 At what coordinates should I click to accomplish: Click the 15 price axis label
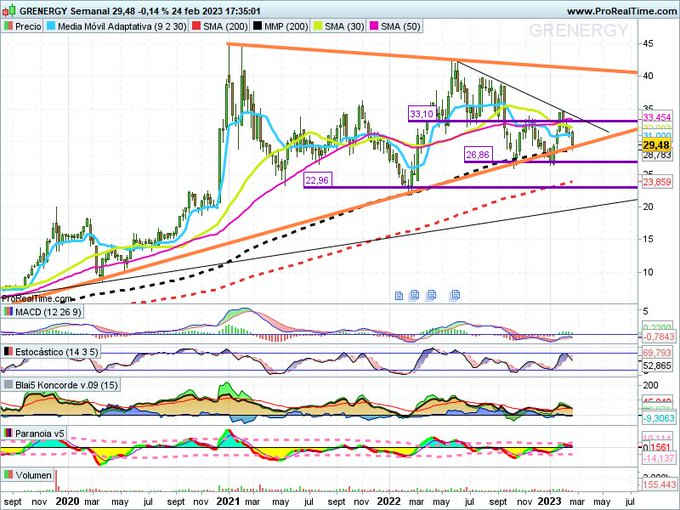pyautogui.click(x=648, y=239)
